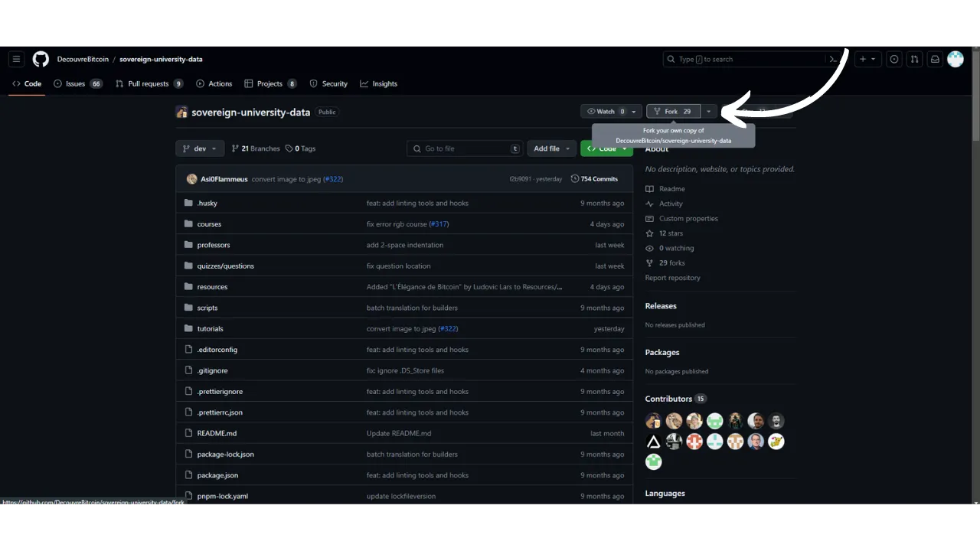Click the Fork 29 button
This screenshot has height=551, width=980.
[x=674, y=112]
